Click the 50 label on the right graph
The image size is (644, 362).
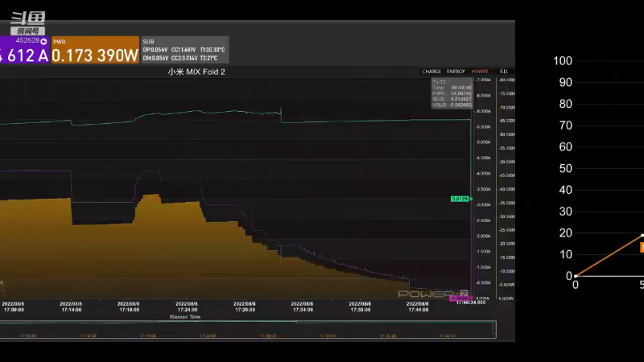(566, 168)
